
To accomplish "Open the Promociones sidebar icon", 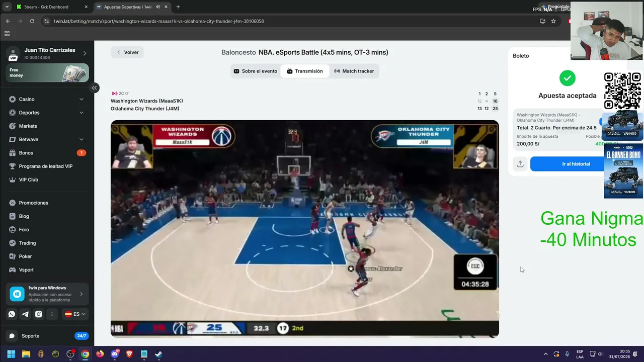I will pos(13,203).
